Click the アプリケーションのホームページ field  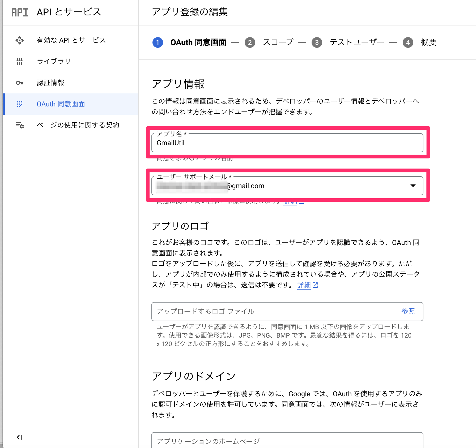(x=287, y=440)
